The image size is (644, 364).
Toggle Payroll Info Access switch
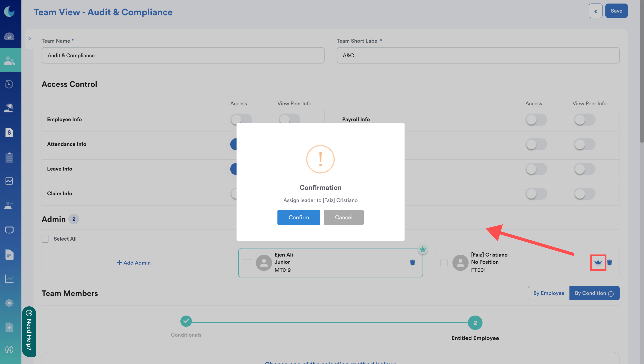pyautogui.click(x=536, y=120)
